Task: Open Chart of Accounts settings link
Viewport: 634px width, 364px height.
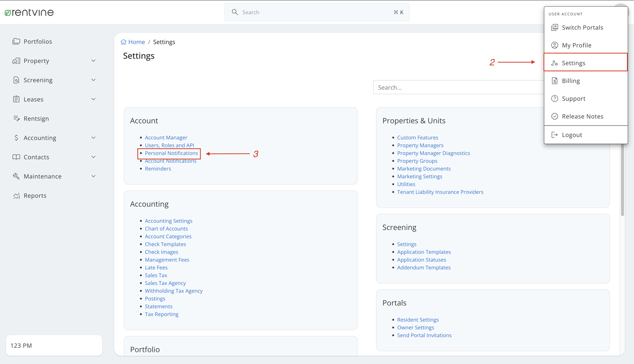Action: 166,229
